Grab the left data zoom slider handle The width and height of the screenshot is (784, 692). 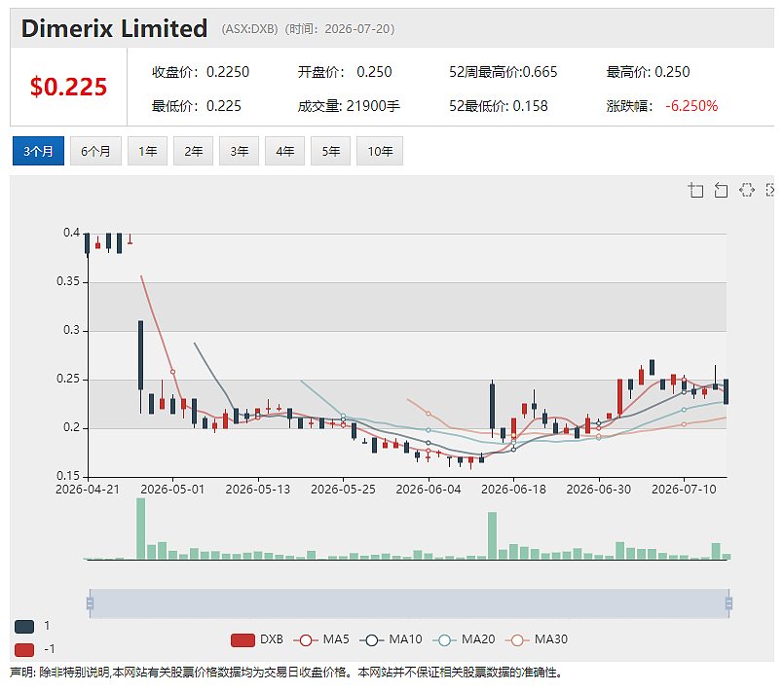90,603
